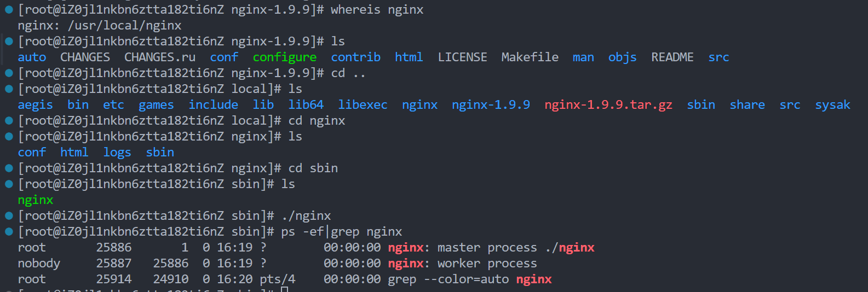Click the PID '25887'
Image resolution: width=868 pixels, height=292 pixels.
pos(114,264)
